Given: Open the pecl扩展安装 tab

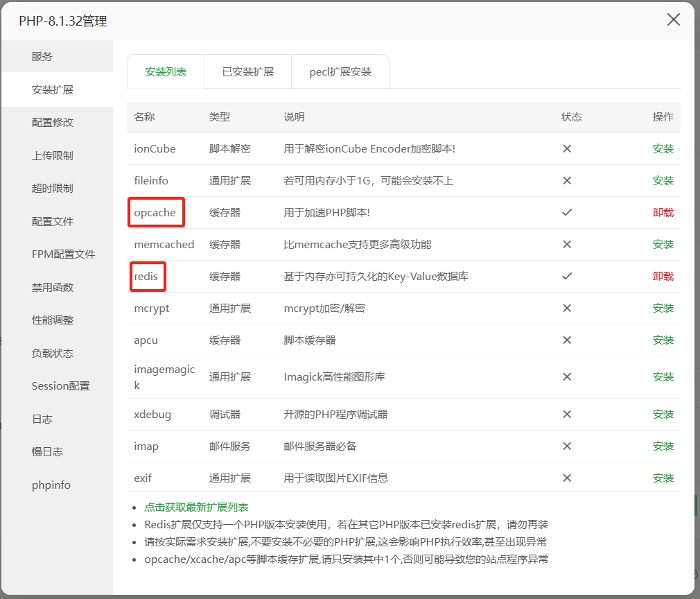Looking at the screenshot, I should (340, 71).
